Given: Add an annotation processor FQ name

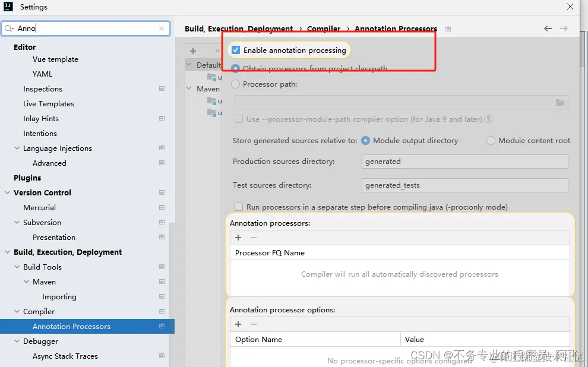Looking at the screenshot, I should [238, 238].
